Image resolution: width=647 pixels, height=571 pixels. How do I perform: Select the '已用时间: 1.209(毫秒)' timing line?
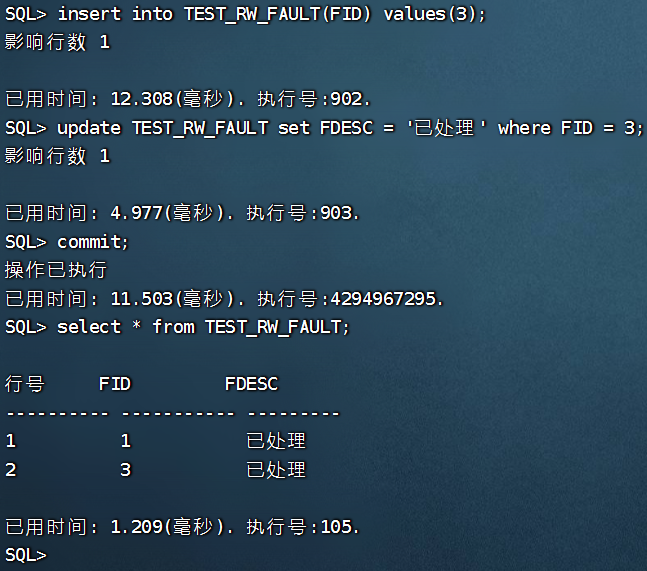pos(182,527)
